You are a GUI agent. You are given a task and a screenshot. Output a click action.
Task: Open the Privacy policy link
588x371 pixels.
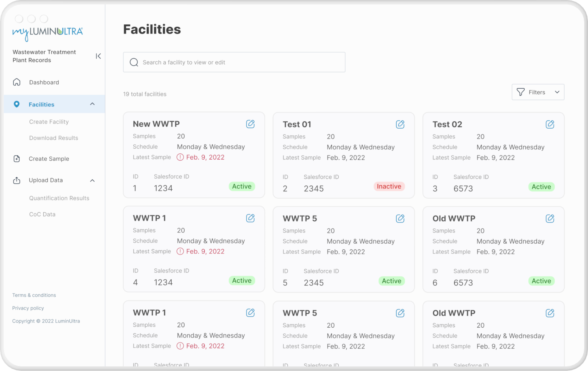pos(28,308)
